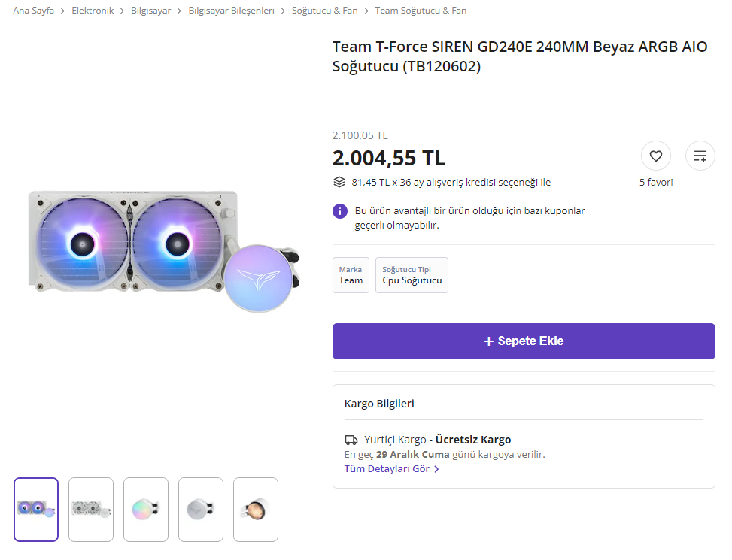Select second thumbnail showing white radiator
The height and width of the screenshot is (560, 732).
point(91,510)
